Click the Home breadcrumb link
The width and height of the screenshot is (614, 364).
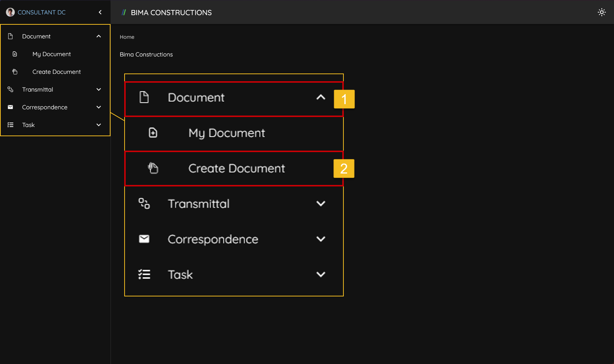tap(127, 37)
